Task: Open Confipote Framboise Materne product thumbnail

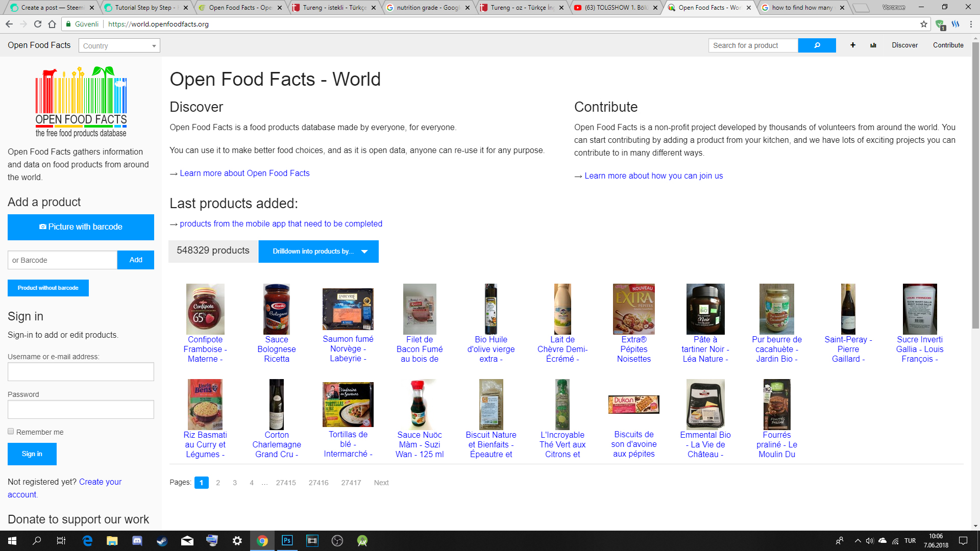Action: pos(205,309)
